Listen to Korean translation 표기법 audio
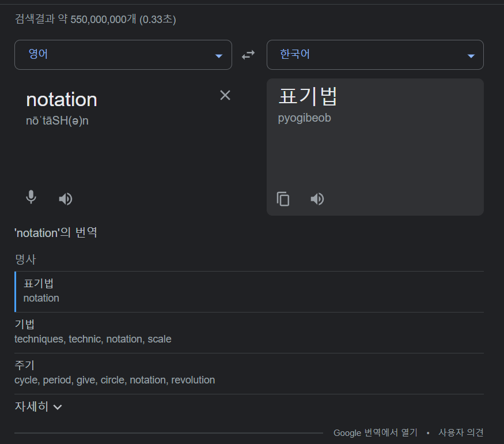Screen dimensions: 504x444 (x=317, y=199)
